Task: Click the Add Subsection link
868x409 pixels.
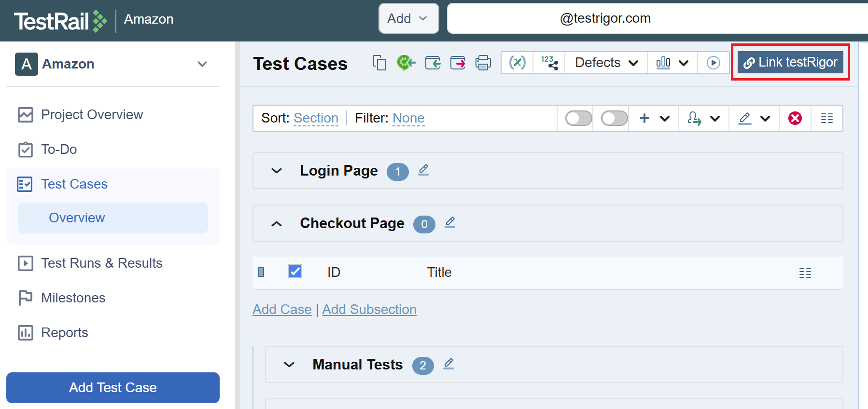Action: pos(369,310)
